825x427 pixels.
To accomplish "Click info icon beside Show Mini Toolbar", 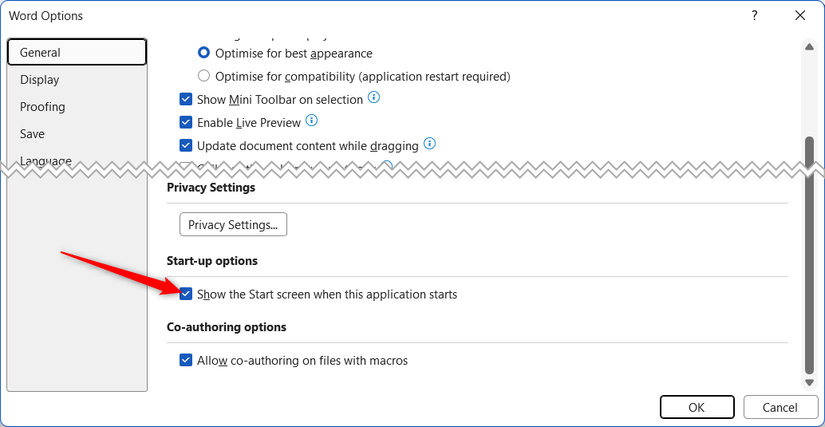I will (374, 98).
